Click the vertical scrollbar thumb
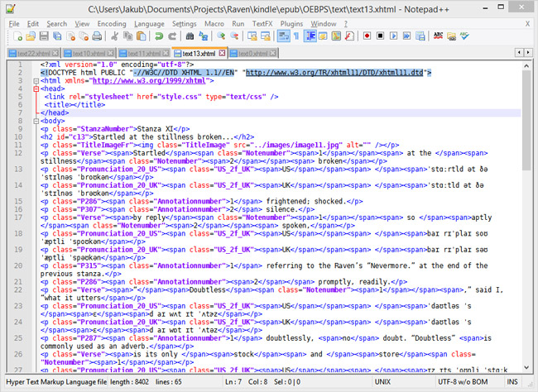Viewport: 538px width, 392px height. pyautogui.click(x=526, y=120)
